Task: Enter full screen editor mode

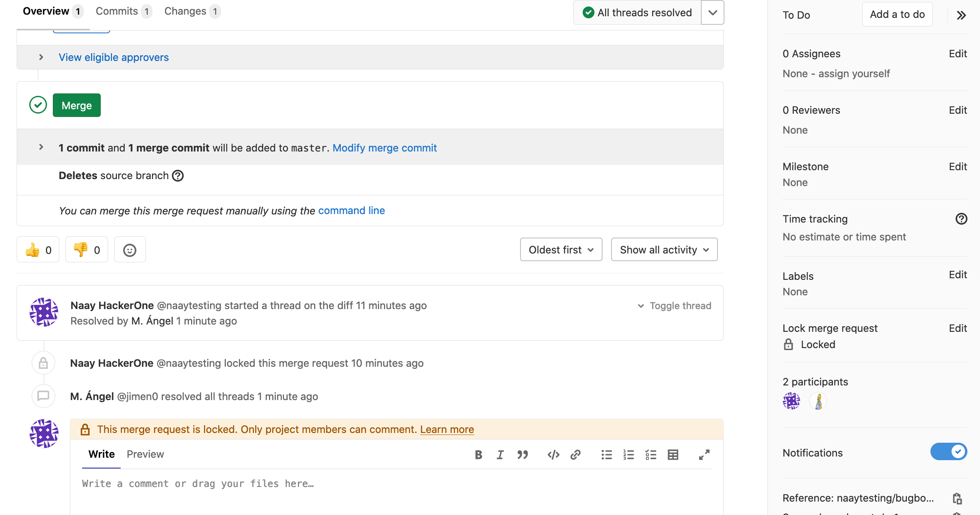Action: click(x=704, y=455)
